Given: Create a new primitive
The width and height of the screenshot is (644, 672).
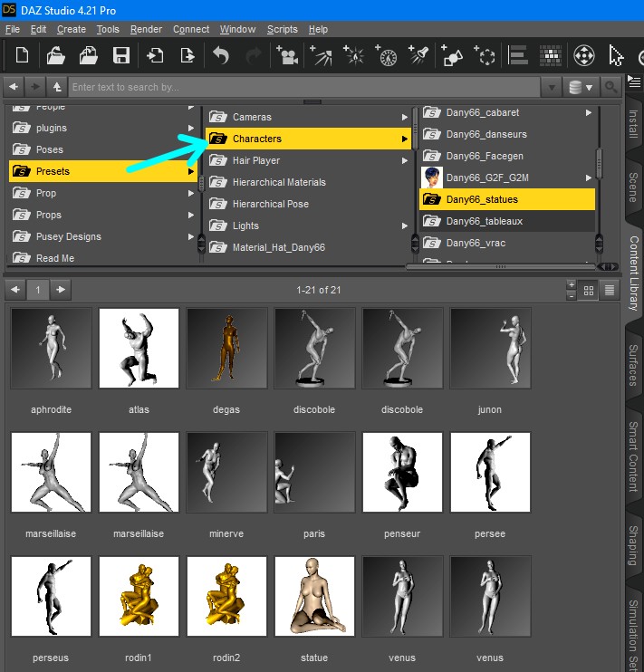Looking at the screenshot, I should [452, 56].
